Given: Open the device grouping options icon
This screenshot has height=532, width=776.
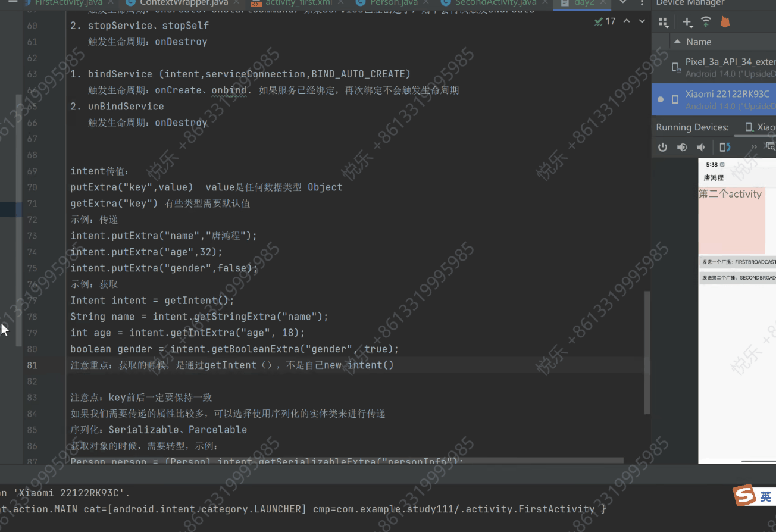Looking at the screenshot, I should (x=663, y=23).
